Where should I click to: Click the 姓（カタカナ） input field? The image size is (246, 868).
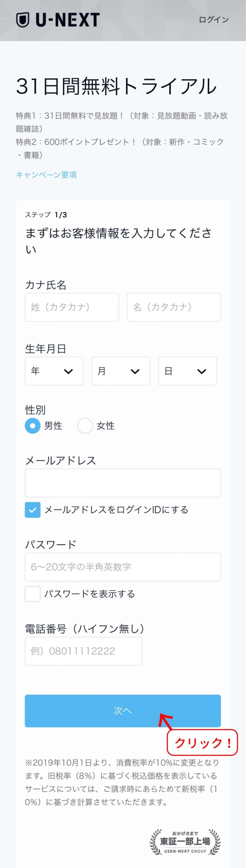pos(72,307)
